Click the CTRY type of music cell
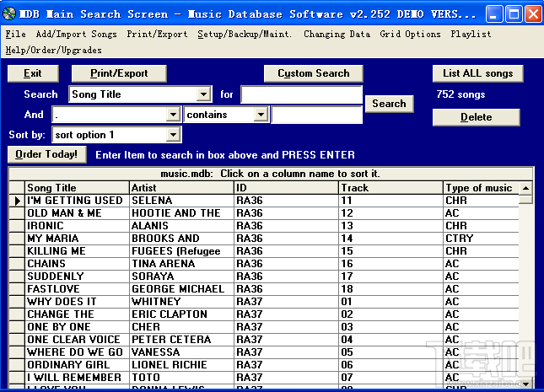This screenshot has height=392, width=544. point(481,239)
